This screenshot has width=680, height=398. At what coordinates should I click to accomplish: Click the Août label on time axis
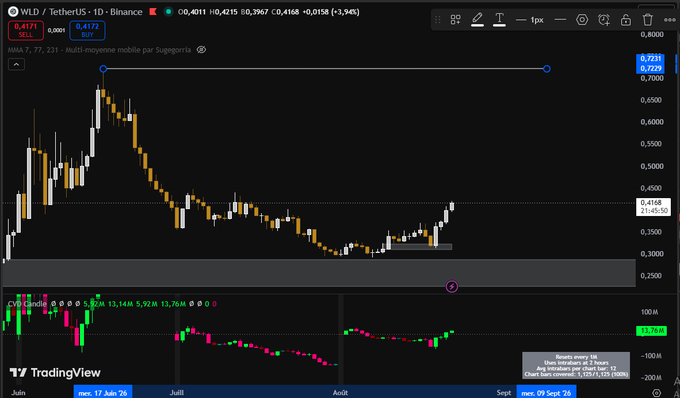[x=340, y=393]
